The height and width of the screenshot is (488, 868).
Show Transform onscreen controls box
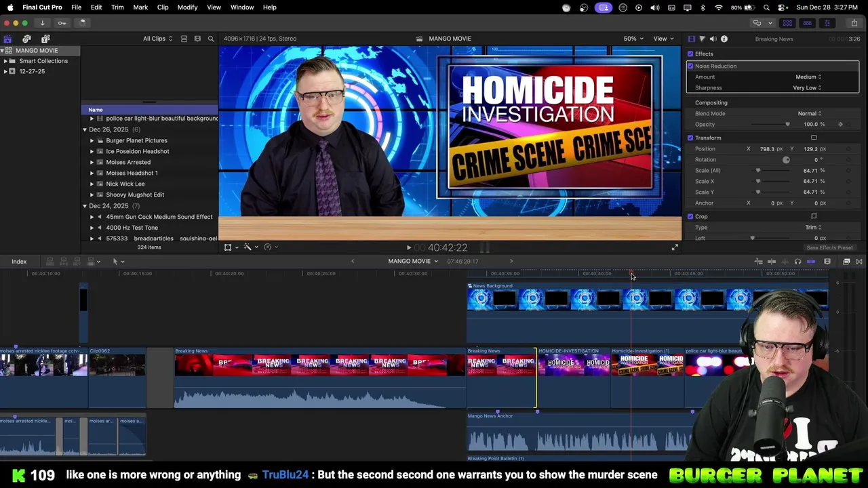pyautogui.click(x=814, y=138)
